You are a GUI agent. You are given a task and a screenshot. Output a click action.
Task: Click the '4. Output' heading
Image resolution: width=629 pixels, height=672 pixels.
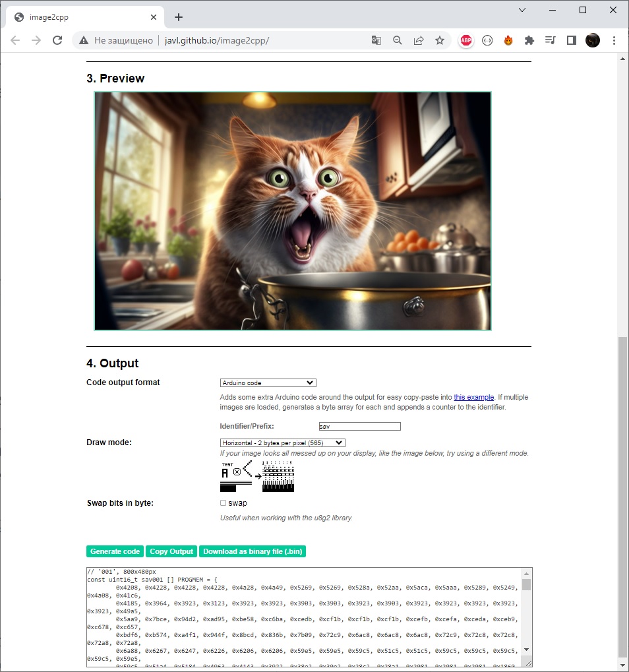112,363
